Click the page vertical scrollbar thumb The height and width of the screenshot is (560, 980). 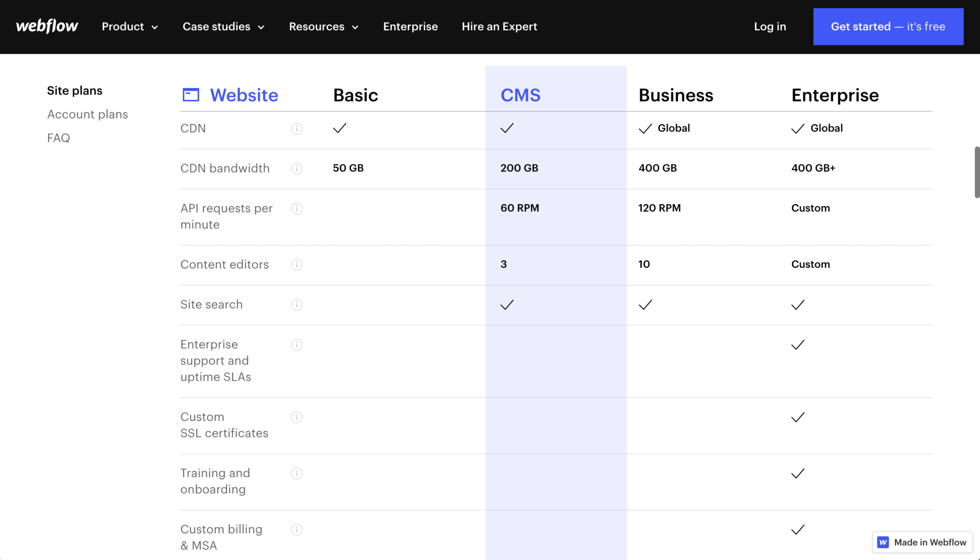977,172
